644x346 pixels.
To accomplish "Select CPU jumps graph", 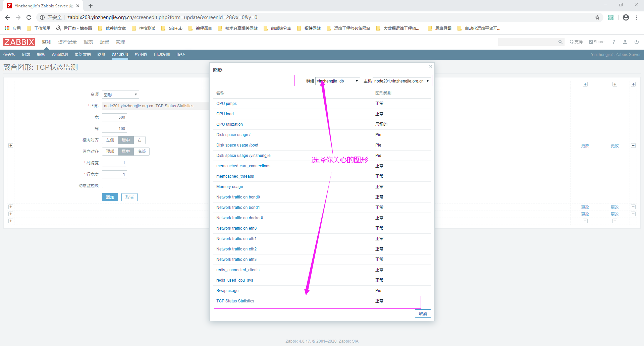I will click(x=226, y=104).
